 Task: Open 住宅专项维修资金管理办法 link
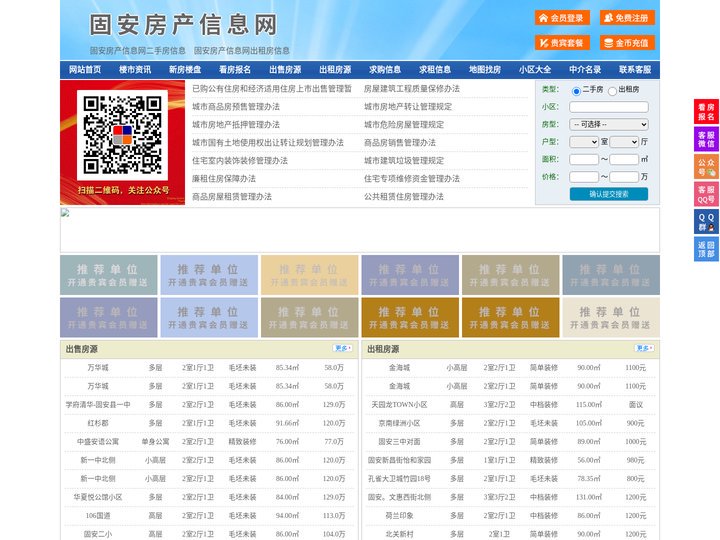tap(412, 179)
